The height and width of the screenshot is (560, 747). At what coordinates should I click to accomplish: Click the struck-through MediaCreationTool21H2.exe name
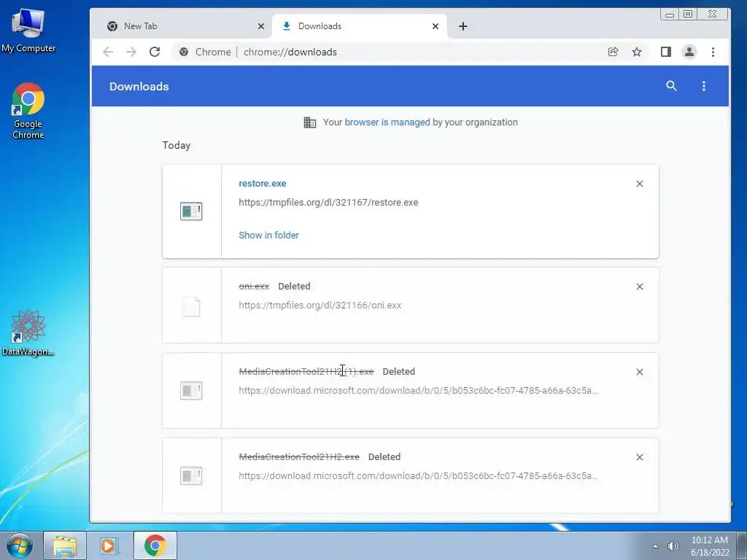point(299,456)
